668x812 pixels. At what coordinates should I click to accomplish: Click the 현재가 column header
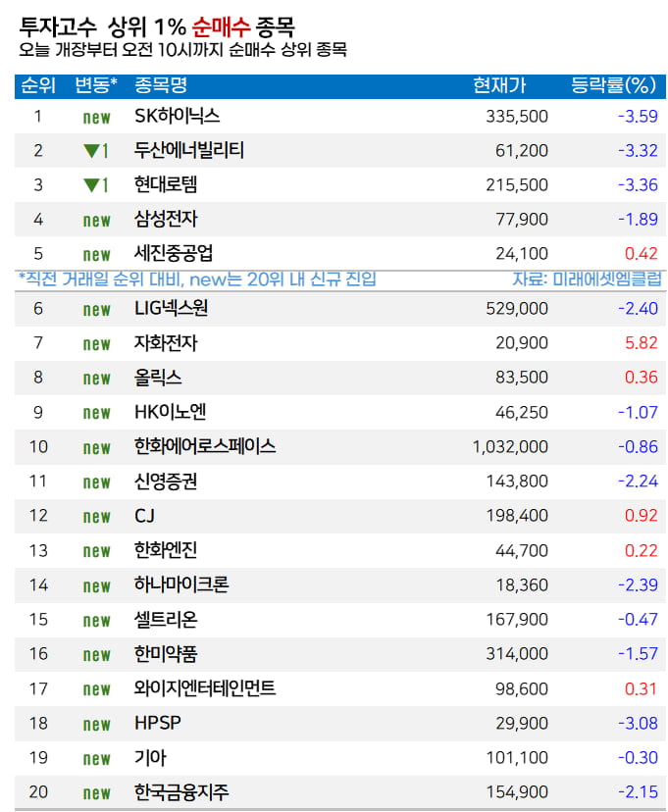pos(498,85)
